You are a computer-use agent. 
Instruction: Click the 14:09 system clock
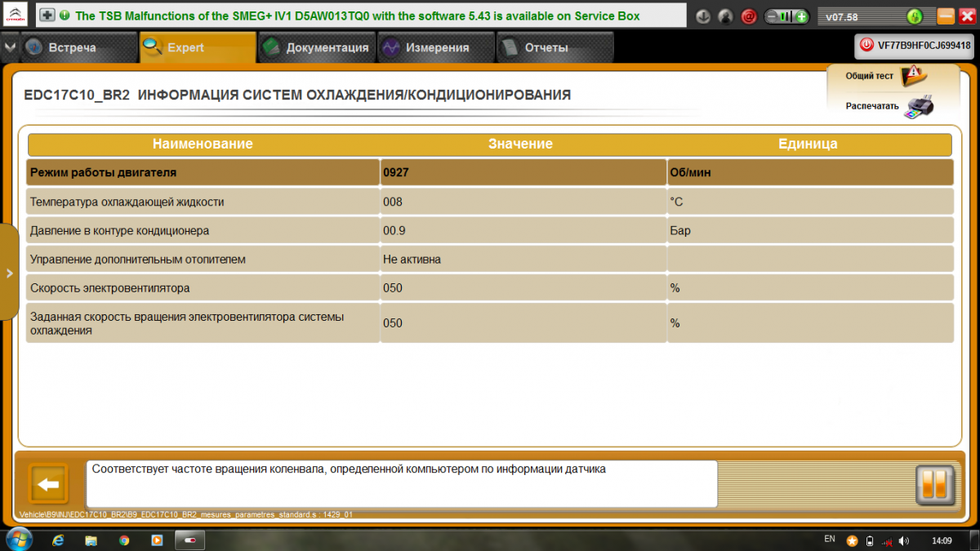(x=942, y=540)
